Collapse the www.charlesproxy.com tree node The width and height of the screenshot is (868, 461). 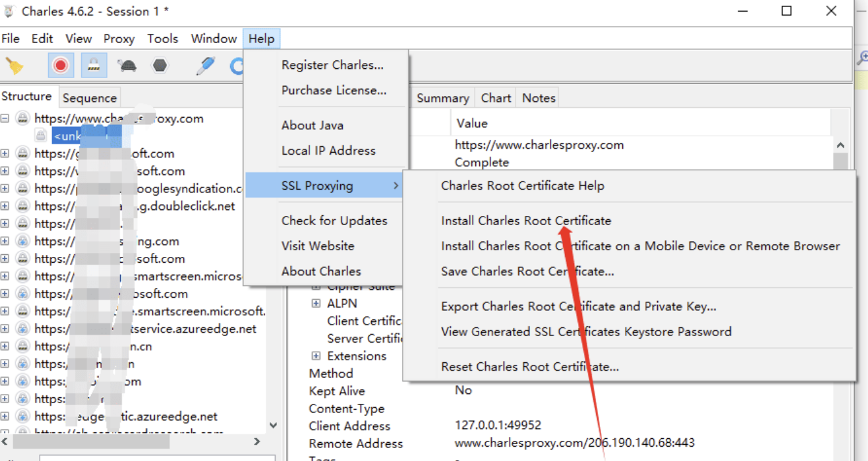5,118
